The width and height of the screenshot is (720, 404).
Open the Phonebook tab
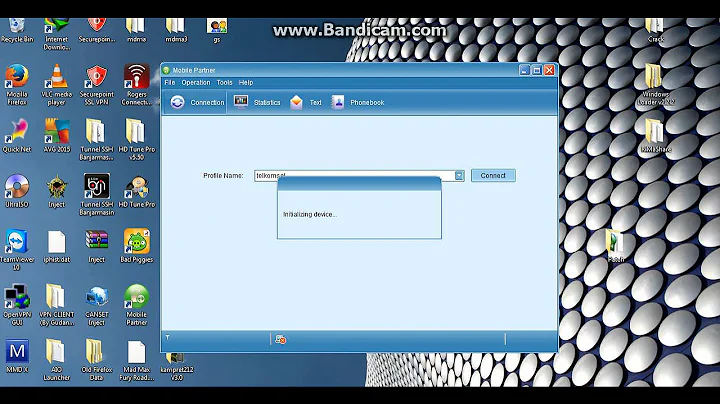pyautogui.click(x=357, y=102)
